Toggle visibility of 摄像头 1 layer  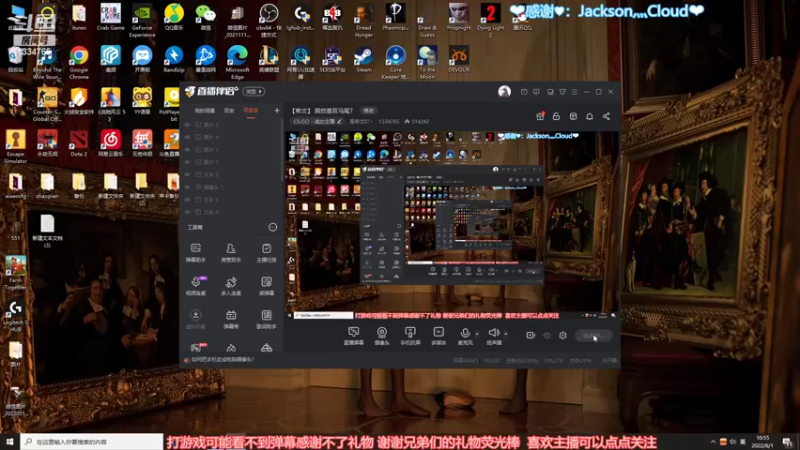(x=187, y=187)
